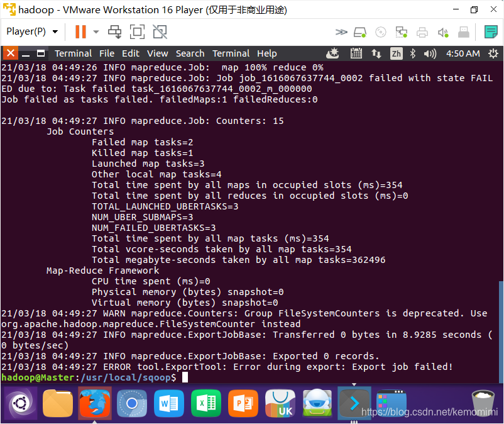
Task: Select the Bluetooth status icon
Action: [413, 53]
